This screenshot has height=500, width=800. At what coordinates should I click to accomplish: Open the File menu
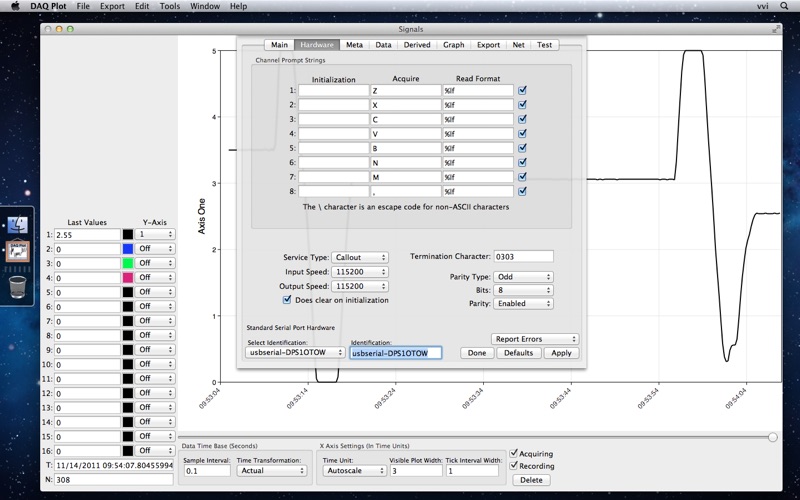tap(83, 6)
